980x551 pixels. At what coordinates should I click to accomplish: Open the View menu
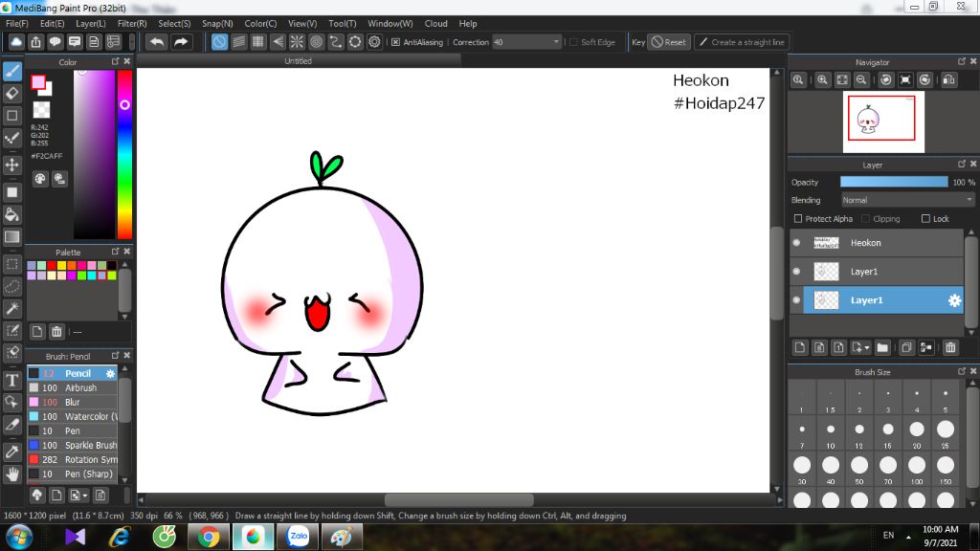(x=302, y=24)
